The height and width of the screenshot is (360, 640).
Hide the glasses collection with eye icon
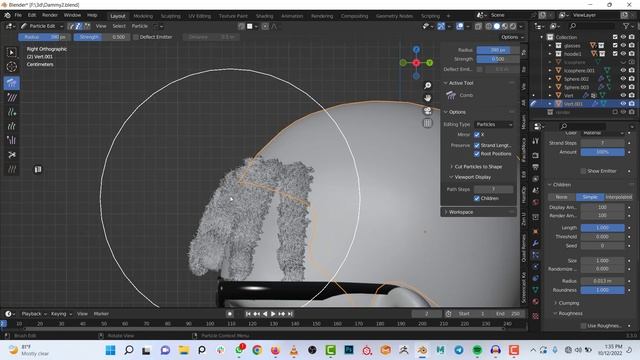[x=623, y=45]
